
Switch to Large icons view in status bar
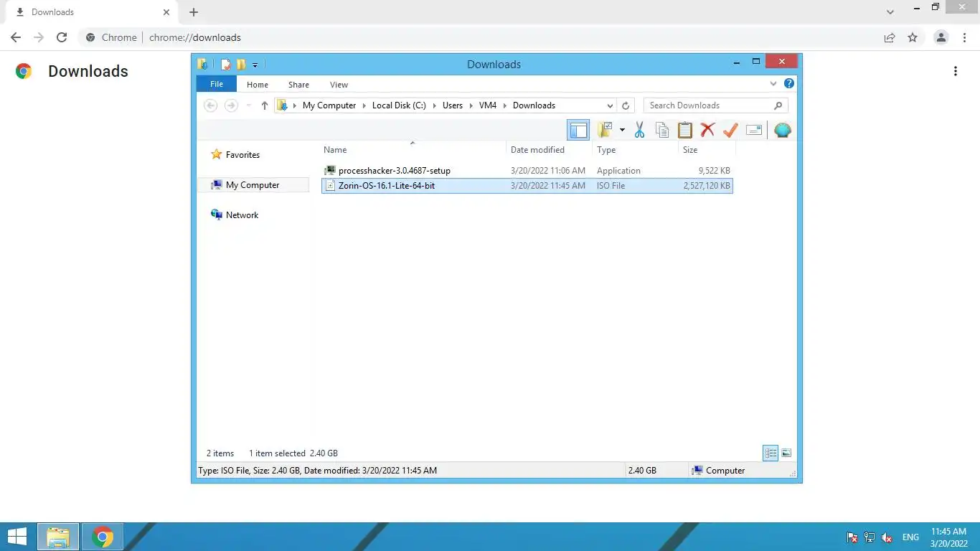[x=786, y=453]
